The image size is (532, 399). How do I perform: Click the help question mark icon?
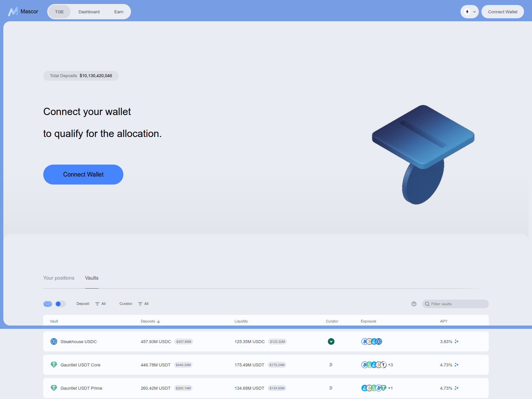coord(414,304)
